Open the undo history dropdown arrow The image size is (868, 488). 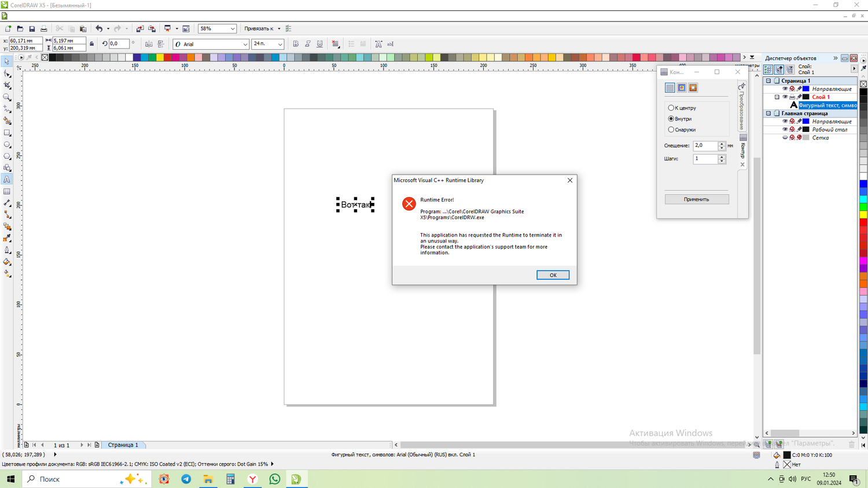pyautogui.click(x=108, y=28)
